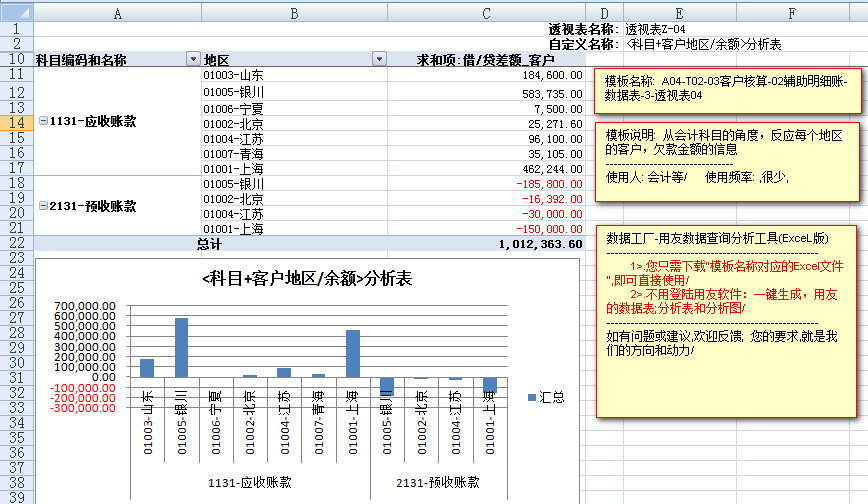The width and height of the screenshot is (868, 504).
Task: Click the red-bordered 模板名称 note box
Action: click(723, 91)
